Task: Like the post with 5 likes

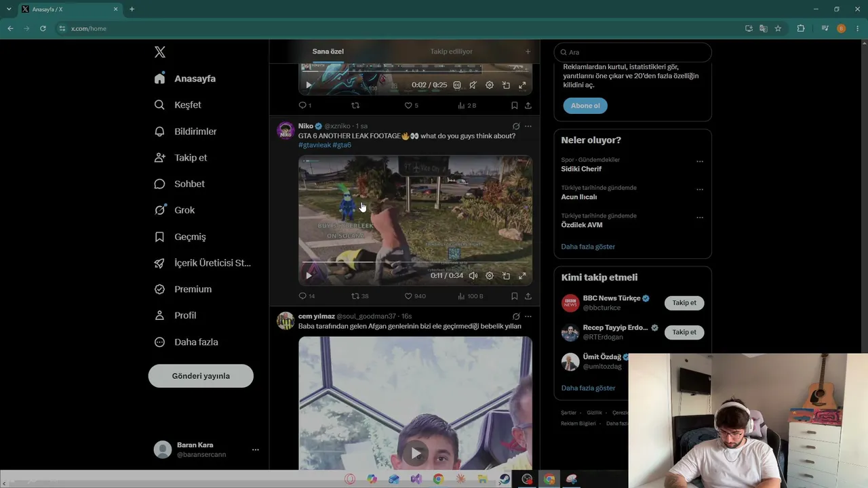Action: tap(411, 106)
